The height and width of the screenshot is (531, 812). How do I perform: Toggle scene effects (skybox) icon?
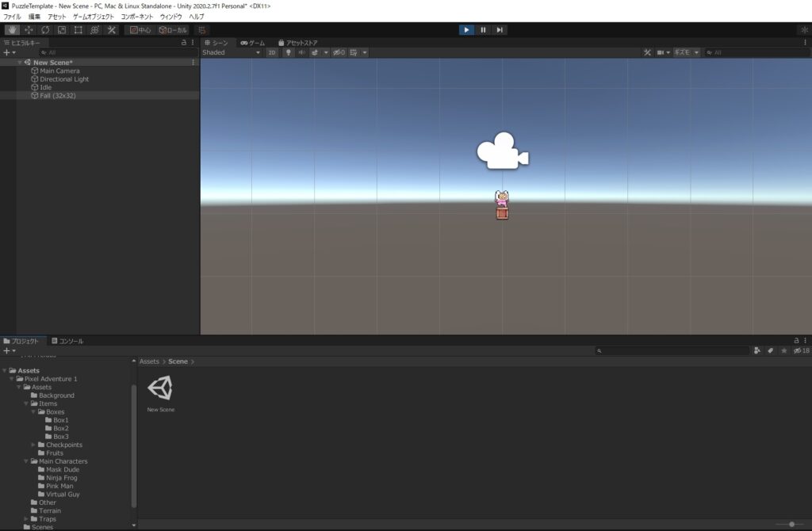coord(314,52)
